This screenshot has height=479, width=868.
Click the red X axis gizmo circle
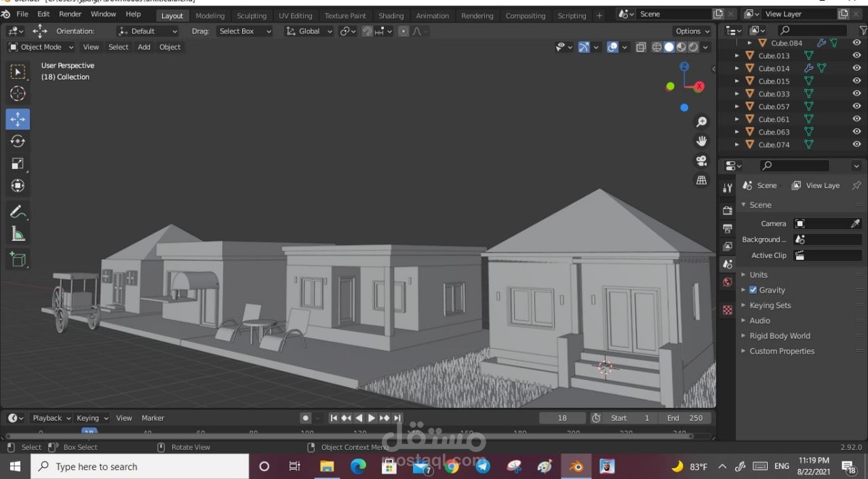[x=699, y=86]
